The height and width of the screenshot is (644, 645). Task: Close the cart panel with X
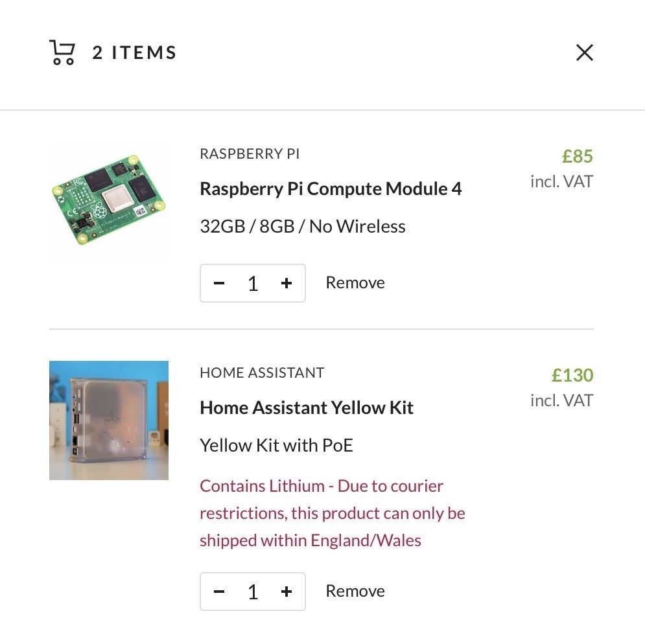pos(584,52)
